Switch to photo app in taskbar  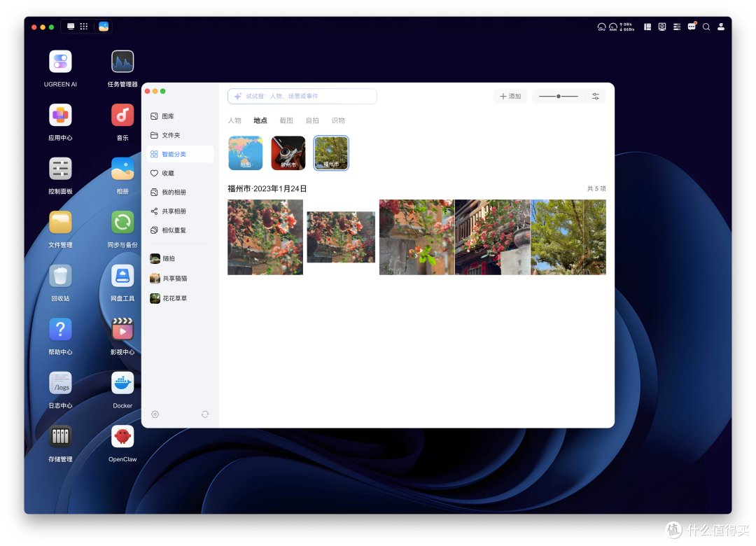(x=104, y=27)
